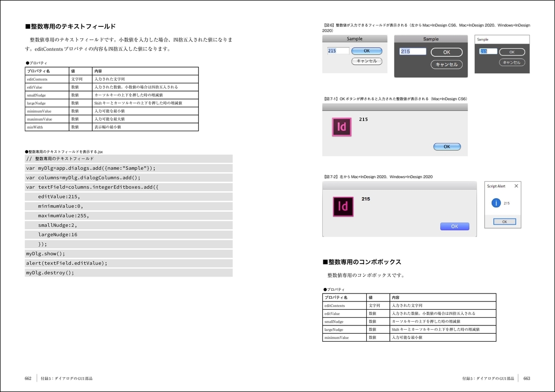Screen dimensions: 555x392
Task: Click the editValue:215, code line
Action: (x=129, y=196)
